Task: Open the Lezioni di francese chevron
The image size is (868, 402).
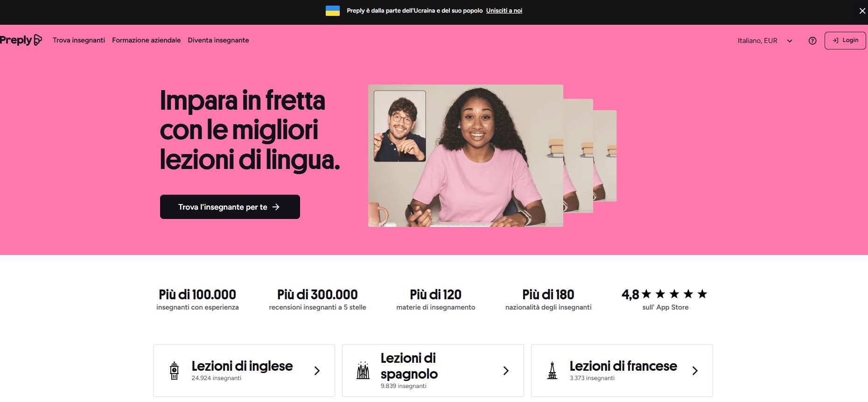Action: coord(695,371)
